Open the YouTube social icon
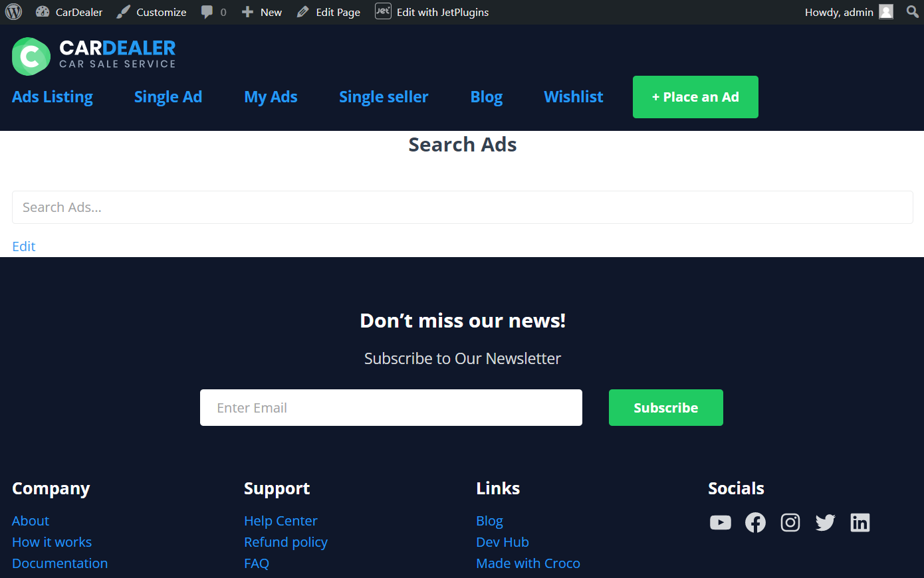 pyautogui.click(x=720, y=523)
